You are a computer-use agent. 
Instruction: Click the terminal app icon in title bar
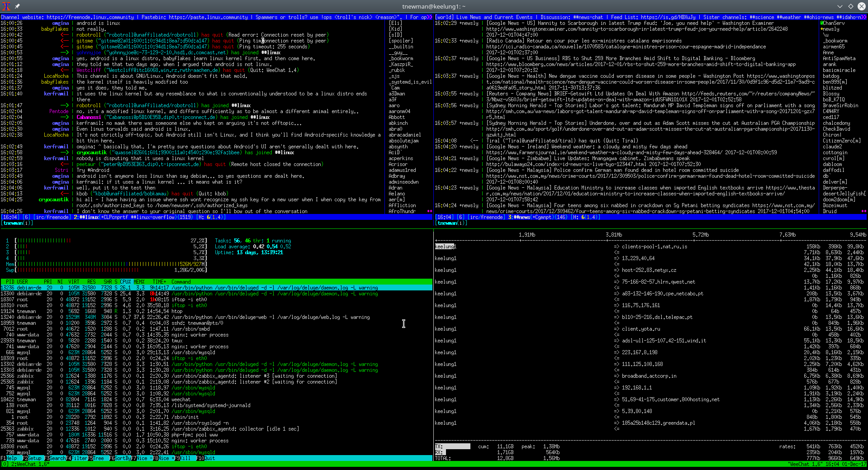[x=5, y=6]
